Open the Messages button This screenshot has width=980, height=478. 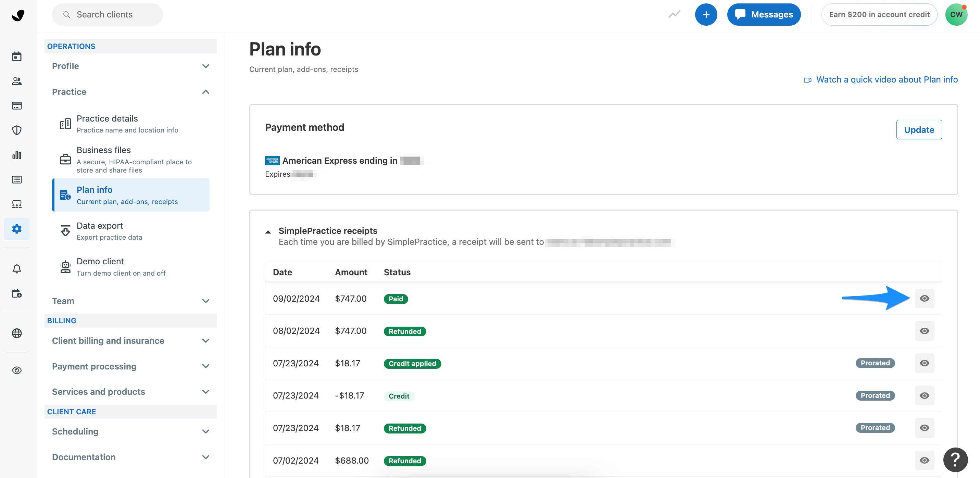click(x=764, y=14)
